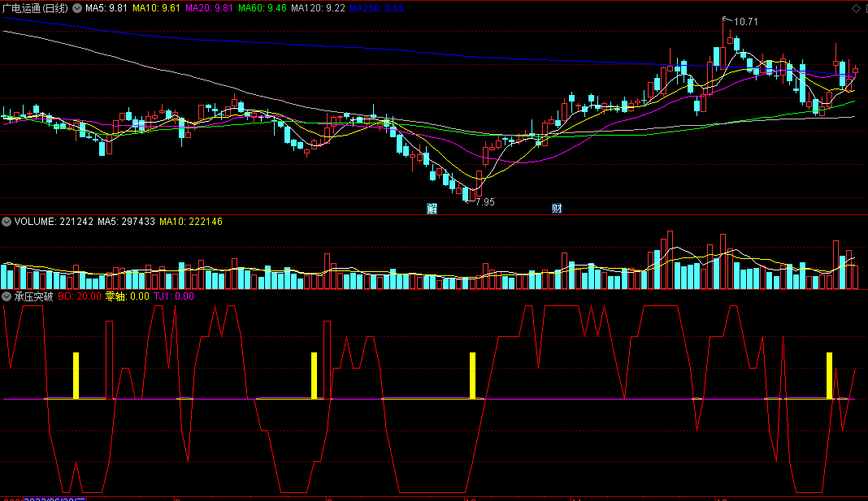The image size is (868, 501).
Task: Click the yellow signal bar under the 7.95 low
Action: point(472,375)
